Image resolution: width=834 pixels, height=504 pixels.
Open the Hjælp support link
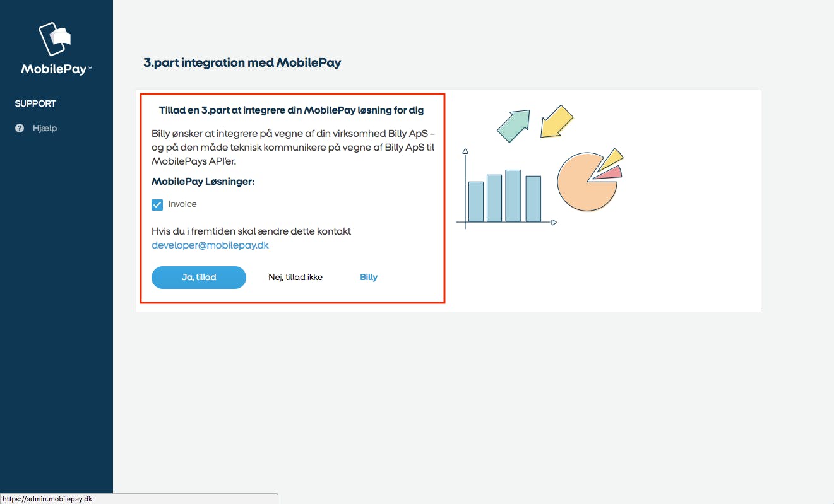45,128
